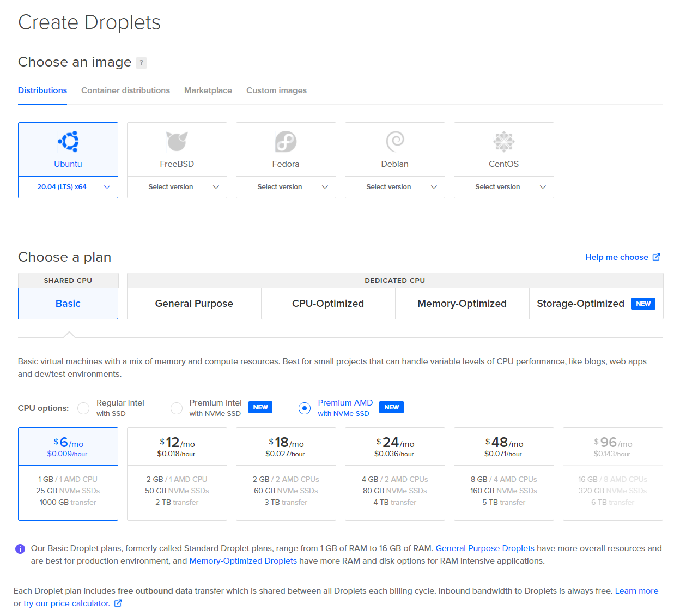
Task: Click the question mark help icon
Action: (x=141, y=63)
